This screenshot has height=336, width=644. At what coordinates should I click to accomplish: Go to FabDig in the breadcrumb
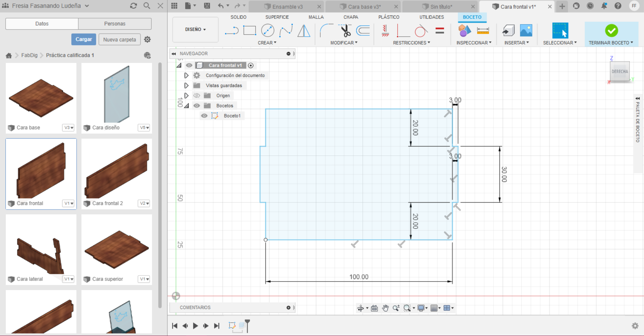point(29,55)
